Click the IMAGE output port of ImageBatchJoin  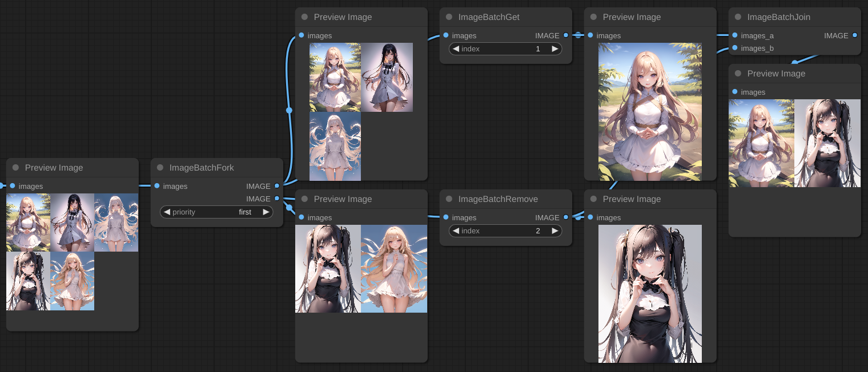pos(854,35)
